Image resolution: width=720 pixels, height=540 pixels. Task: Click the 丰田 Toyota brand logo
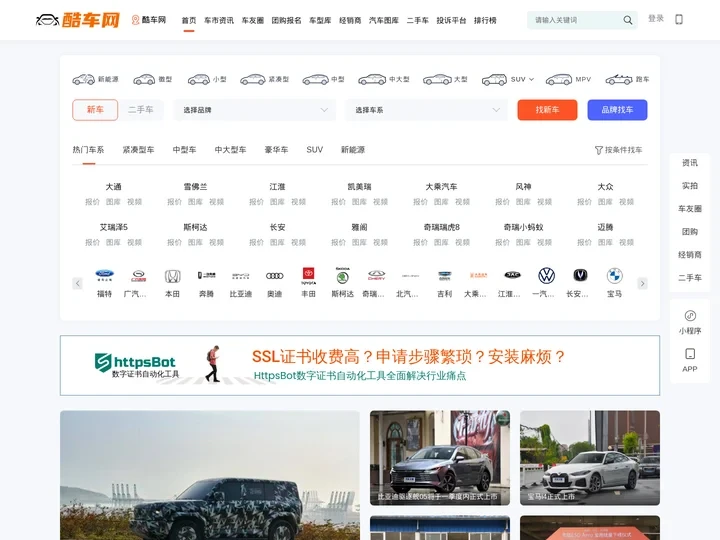tap(309, 276)
